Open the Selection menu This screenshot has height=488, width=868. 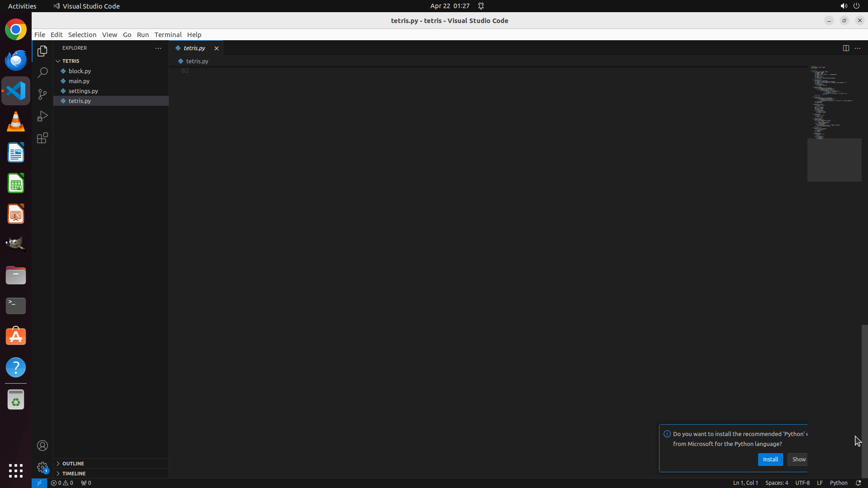82,35
